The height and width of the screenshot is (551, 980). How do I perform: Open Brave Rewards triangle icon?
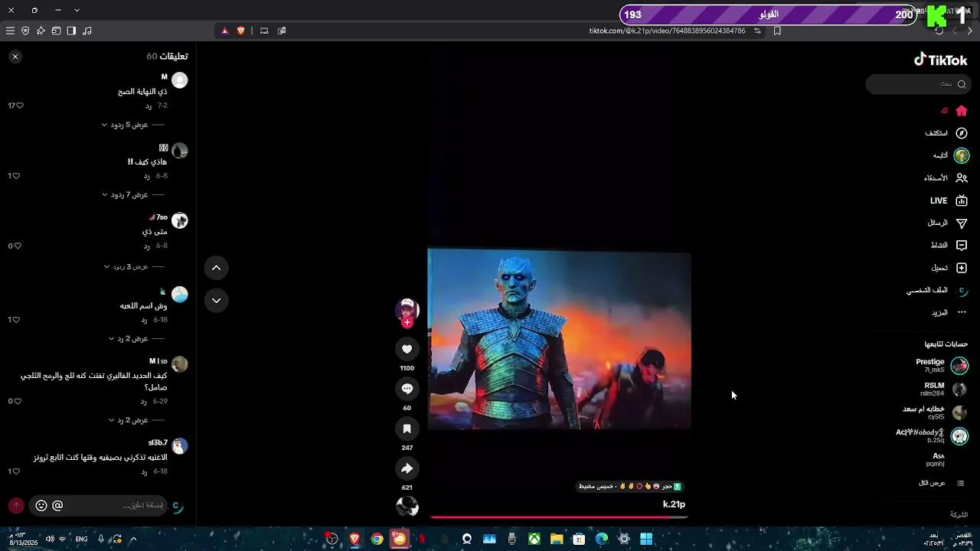click(225, 31)
